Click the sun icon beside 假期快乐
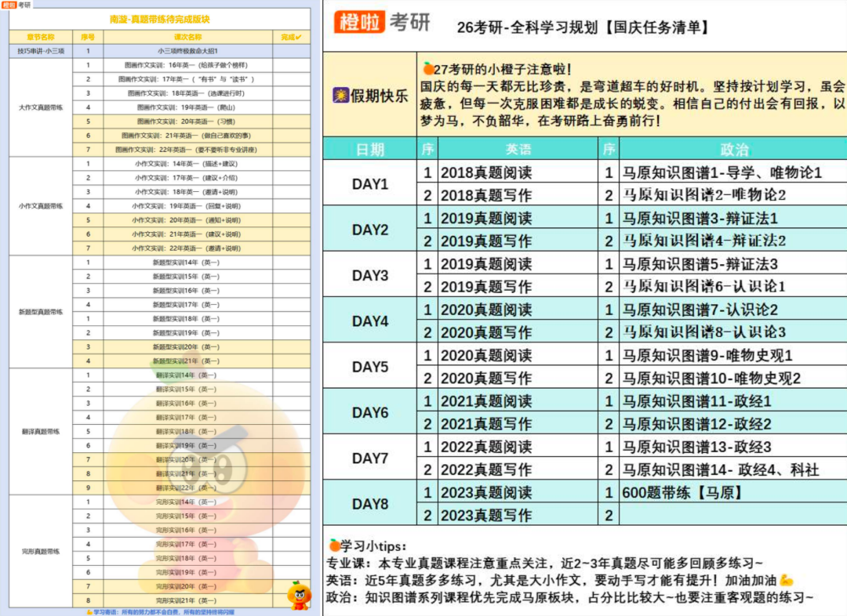The height and width of the screenshot is (616, 847). click(340, 96)
